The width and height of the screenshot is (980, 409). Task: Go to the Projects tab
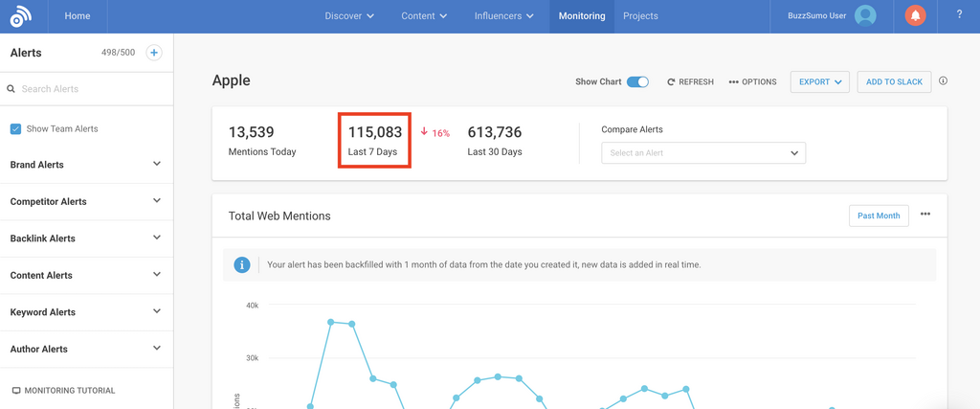[x=640, y=16]
